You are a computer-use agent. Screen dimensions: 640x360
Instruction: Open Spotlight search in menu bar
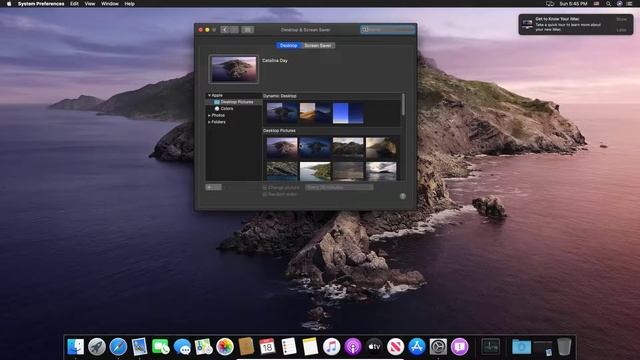(x=608, y=4)
